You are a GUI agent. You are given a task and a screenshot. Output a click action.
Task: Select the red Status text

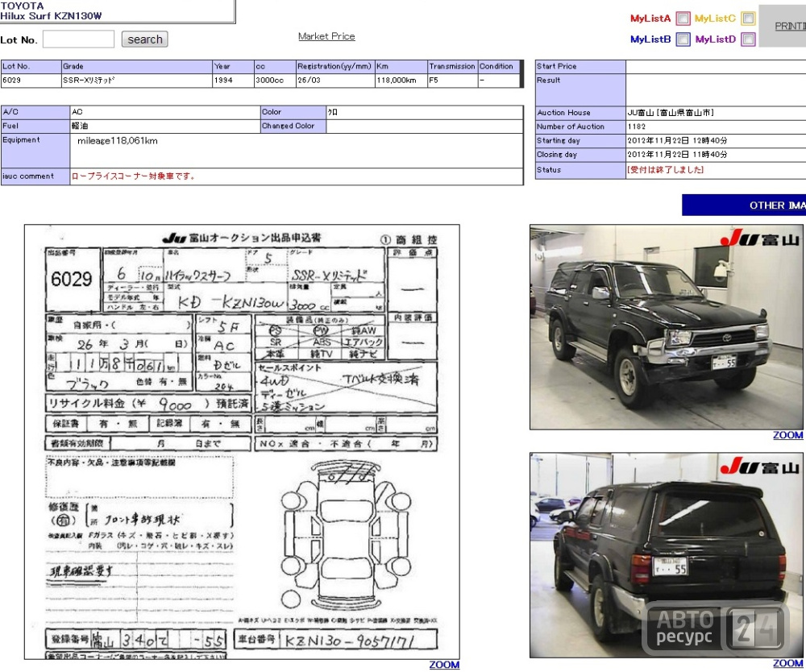pyautogui.click(x=665, y=169)
